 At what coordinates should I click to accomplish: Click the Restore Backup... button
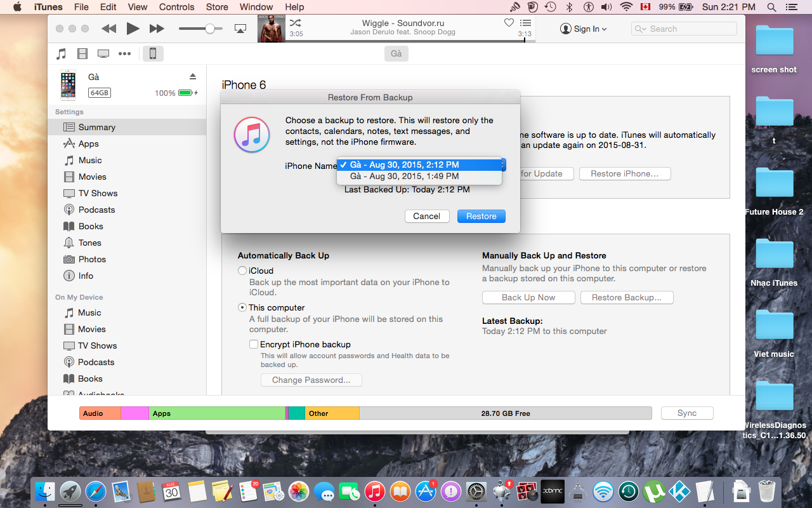(x=627, y=297)
